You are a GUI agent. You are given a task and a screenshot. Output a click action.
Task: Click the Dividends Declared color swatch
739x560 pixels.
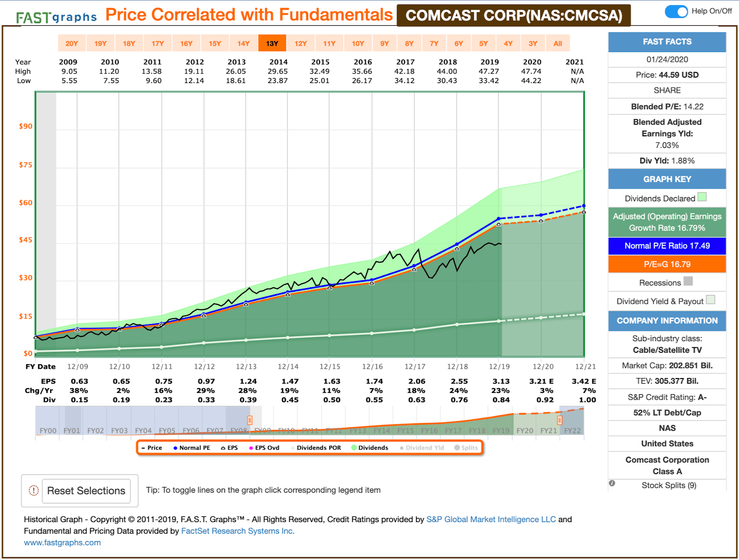(702, 197)
